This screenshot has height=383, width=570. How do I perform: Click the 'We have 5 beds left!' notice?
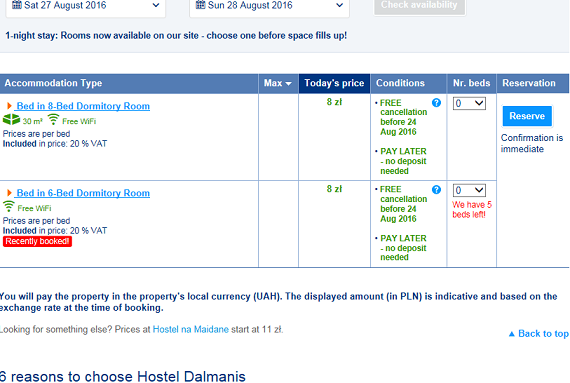[472, 210]
